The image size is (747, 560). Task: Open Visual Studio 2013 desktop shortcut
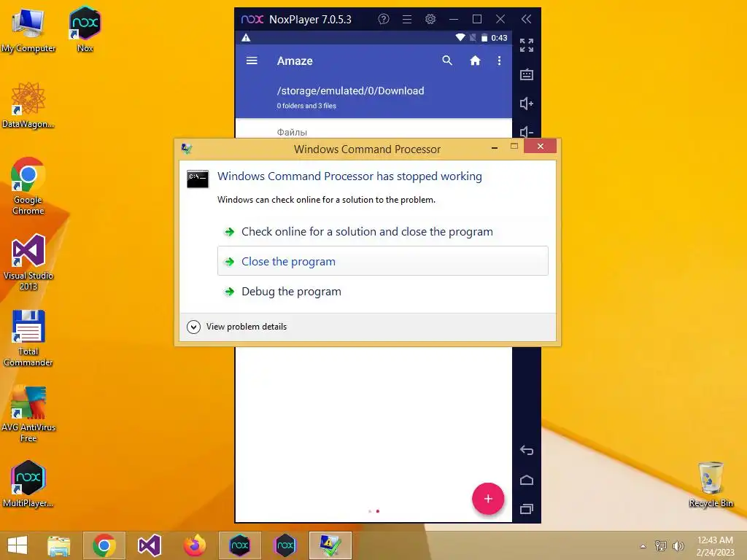pyautogui.click(x=28, y=262)
